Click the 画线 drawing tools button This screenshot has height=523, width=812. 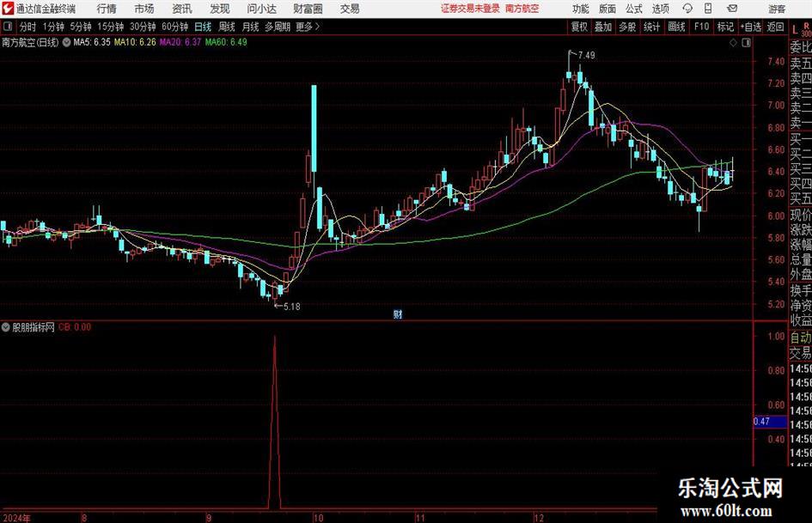point(676,27)
